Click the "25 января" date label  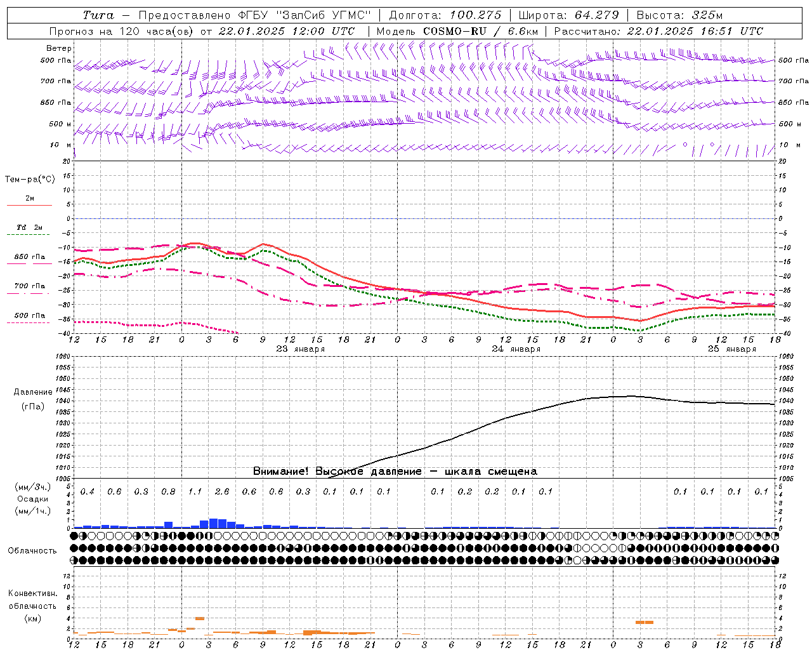[732, 349]
